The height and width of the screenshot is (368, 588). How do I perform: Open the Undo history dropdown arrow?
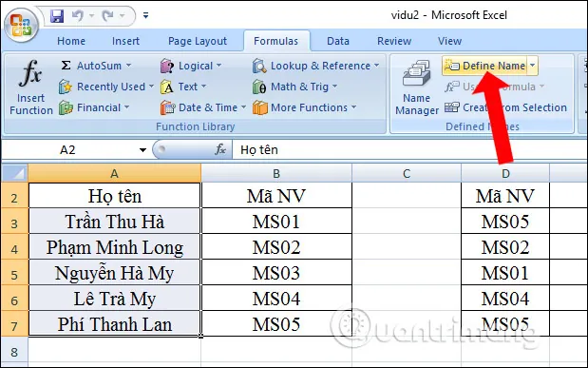tap(91, 16)
